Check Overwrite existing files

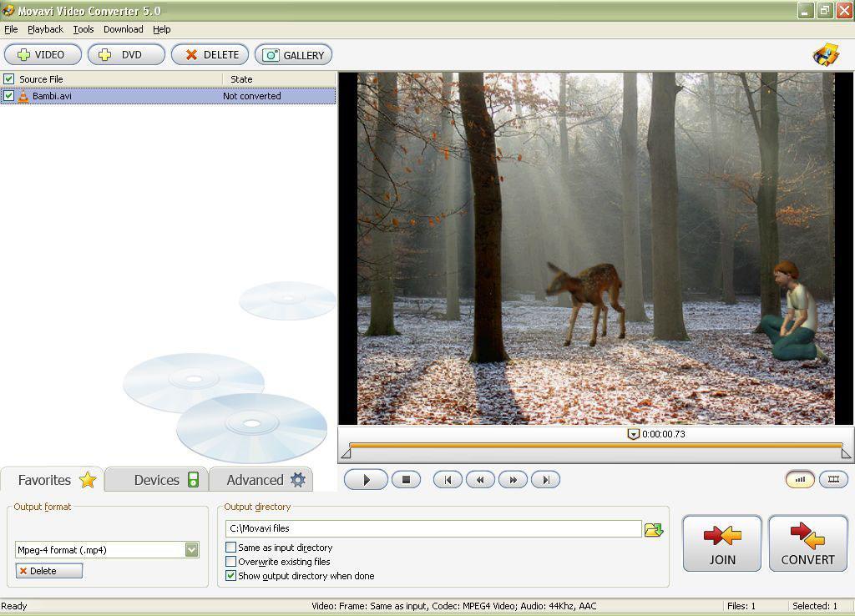tap(230, 562)
